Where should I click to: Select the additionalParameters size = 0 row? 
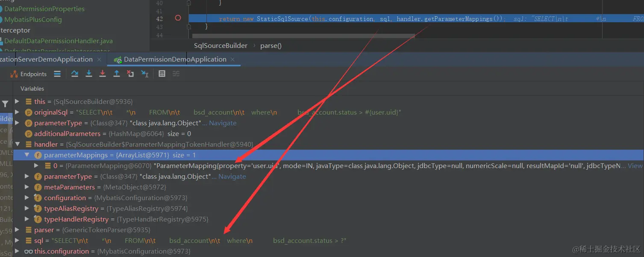point(328,133)
